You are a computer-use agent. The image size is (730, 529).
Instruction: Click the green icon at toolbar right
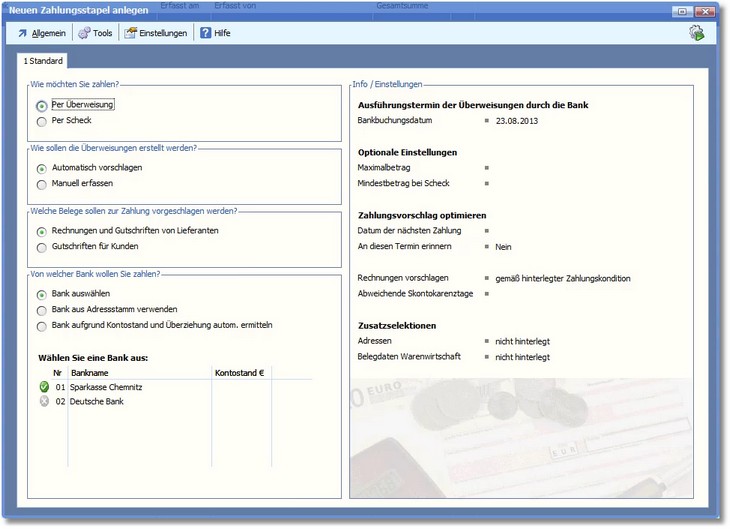pos(696,33)
